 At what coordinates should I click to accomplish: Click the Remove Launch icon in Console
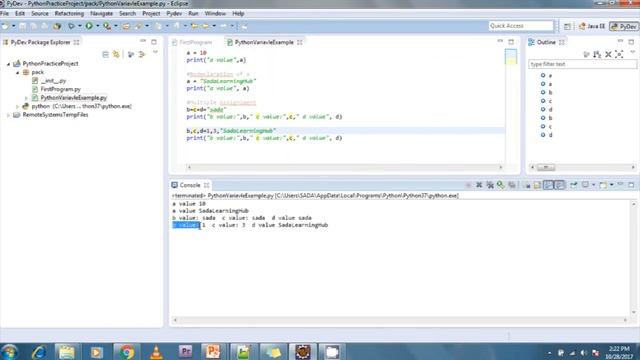tap(479, 185)
